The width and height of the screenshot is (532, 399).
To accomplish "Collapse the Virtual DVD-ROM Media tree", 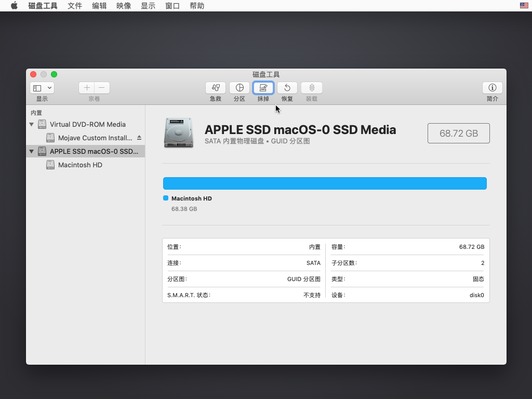I will tap(32, 125).
